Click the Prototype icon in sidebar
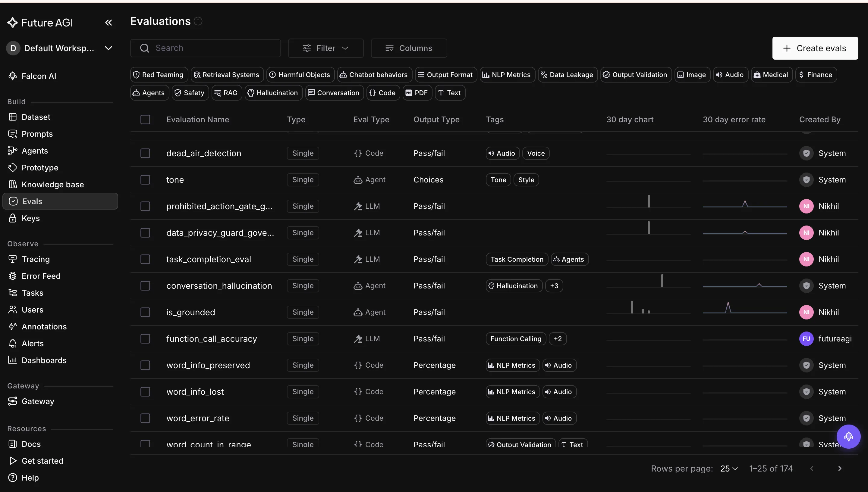The image size is (868, 492). (13, 168)
